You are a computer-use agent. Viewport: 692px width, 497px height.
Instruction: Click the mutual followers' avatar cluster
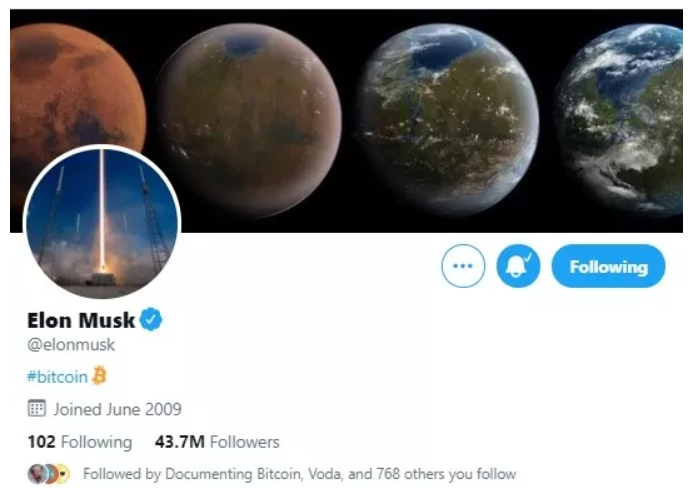tap(48, 473)
